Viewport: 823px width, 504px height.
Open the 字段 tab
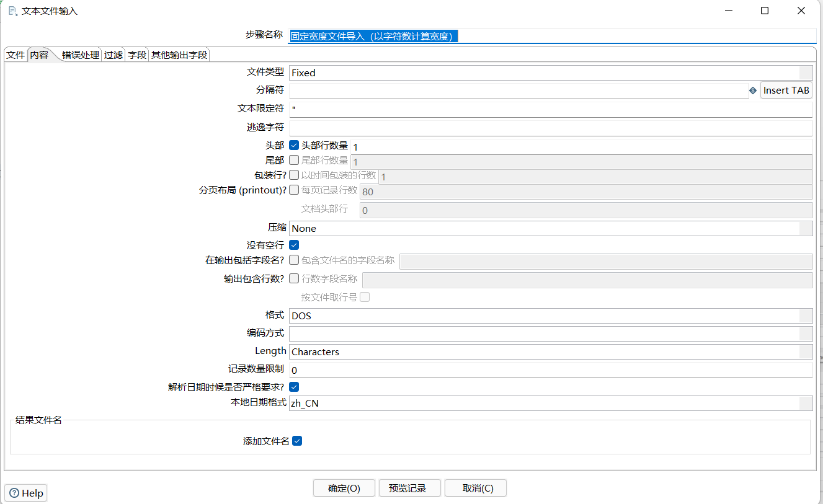(137, 55)
